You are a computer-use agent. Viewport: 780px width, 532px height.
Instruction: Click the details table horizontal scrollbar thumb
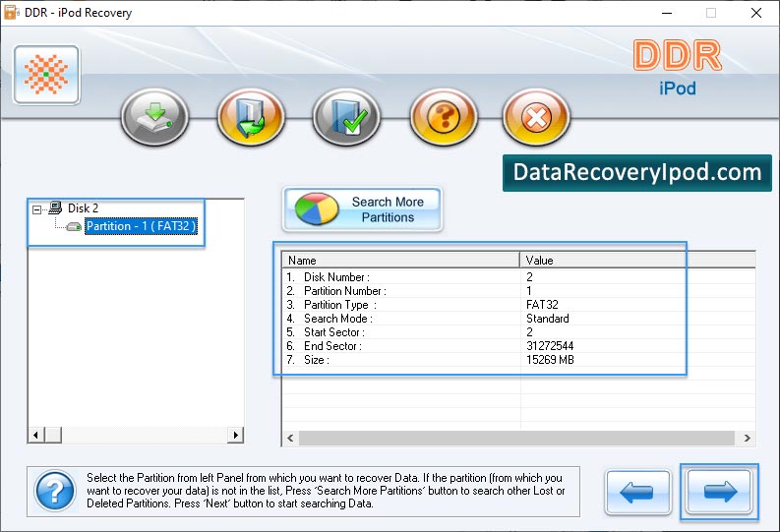tap(516, 438)
